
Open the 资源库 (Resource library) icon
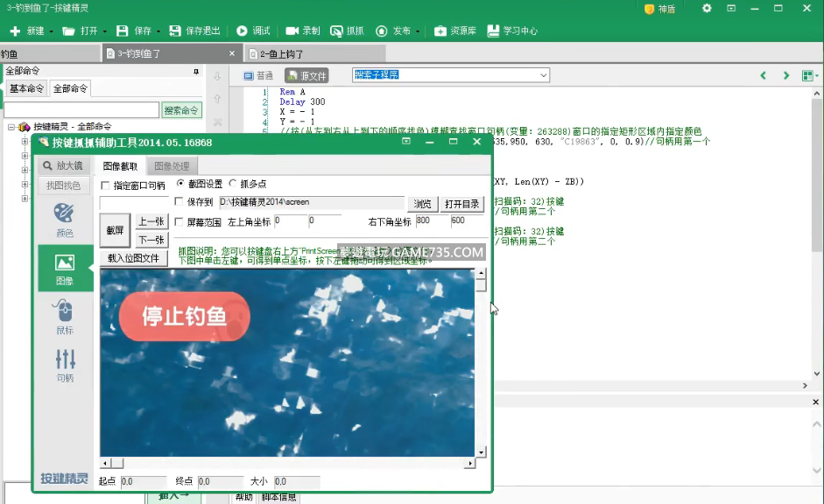[440, 31]
